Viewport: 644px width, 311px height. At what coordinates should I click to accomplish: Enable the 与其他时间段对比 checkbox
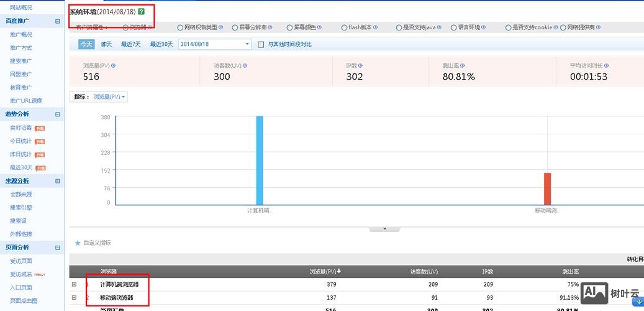click(x=261, y=44)
